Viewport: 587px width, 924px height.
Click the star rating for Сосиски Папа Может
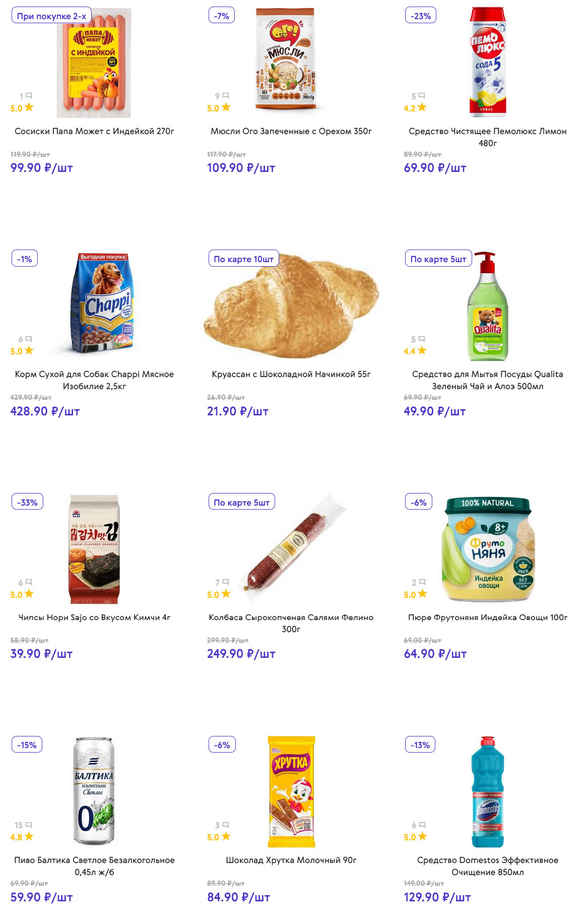29,107
